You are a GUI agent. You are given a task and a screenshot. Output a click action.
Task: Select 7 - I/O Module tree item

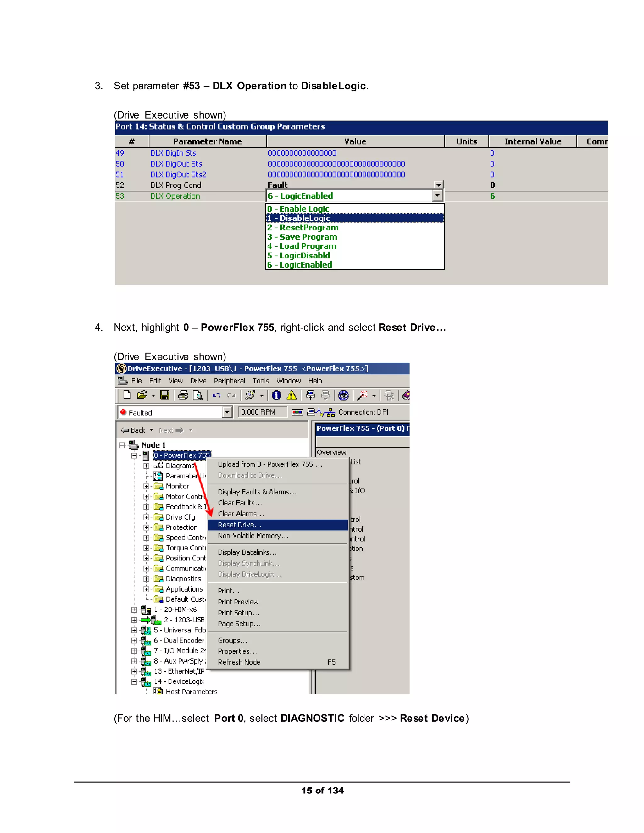[x=180, y=651]
